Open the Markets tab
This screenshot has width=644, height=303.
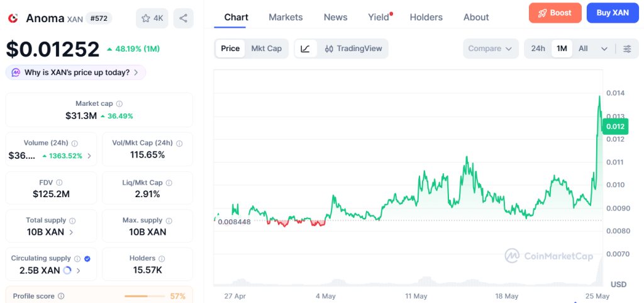tap(286, 17)
